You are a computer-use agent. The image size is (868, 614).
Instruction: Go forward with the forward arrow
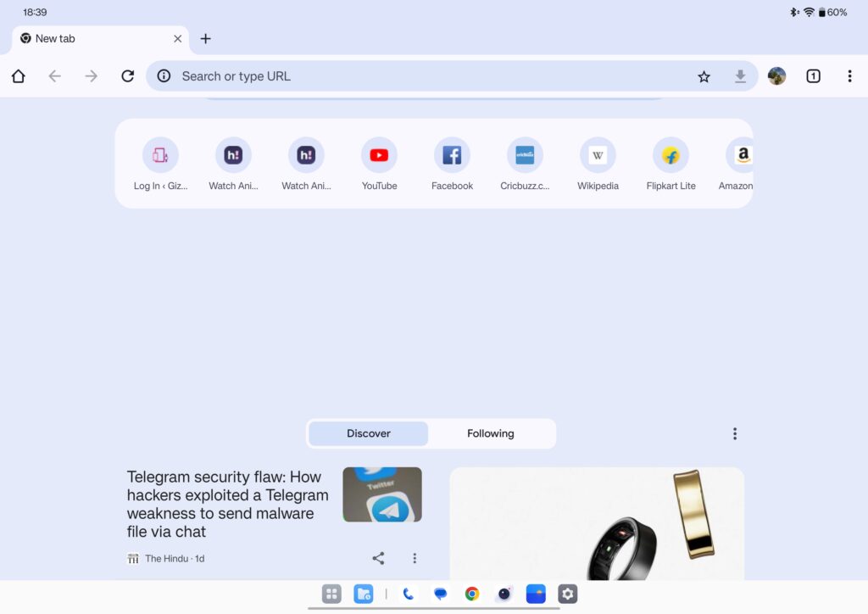92,75
